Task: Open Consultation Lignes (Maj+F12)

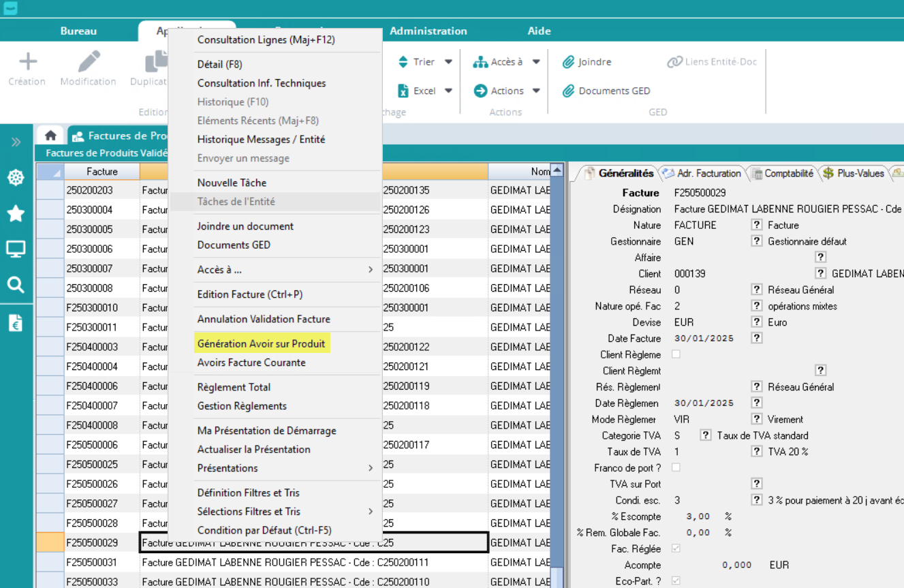Action: pos(266,40)
